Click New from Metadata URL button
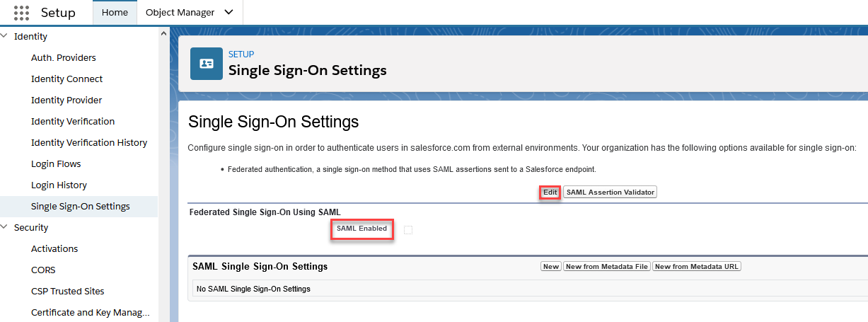 pyautogui.click(x=697, y=267)
